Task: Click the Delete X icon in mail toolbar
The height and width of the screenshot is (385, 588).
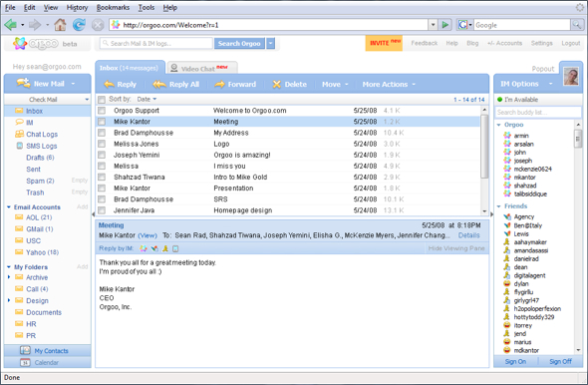Action: coord(277,85)
